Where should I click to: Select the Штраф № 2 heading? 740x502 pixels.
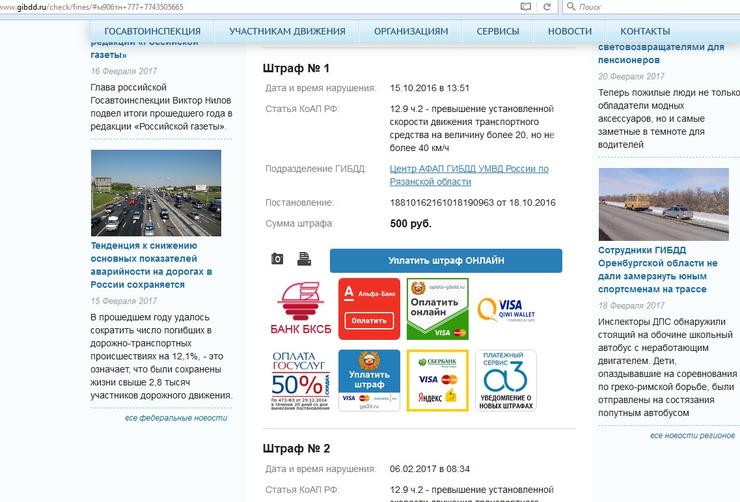[296, 448]
